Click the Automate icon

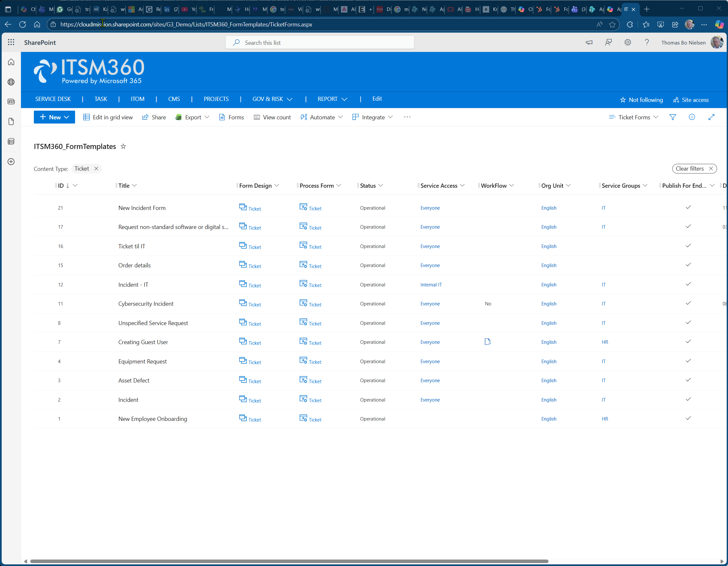303,117
